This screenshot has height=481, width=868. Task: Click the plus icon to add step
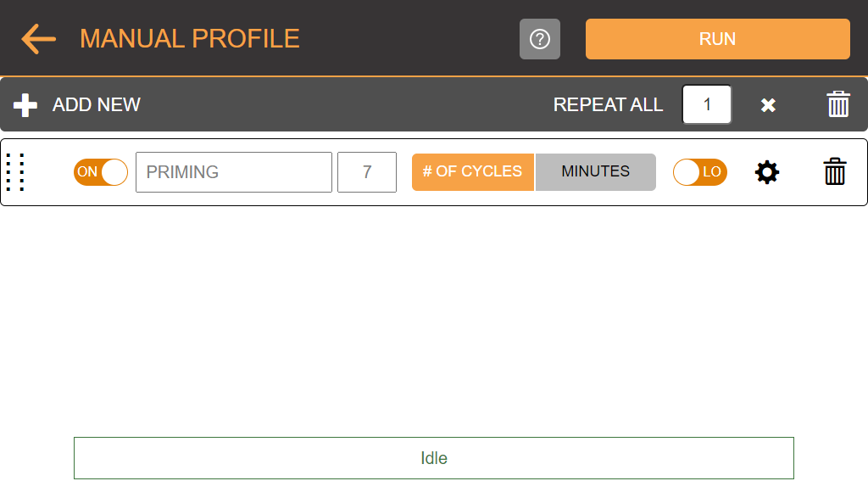[25, 104]
